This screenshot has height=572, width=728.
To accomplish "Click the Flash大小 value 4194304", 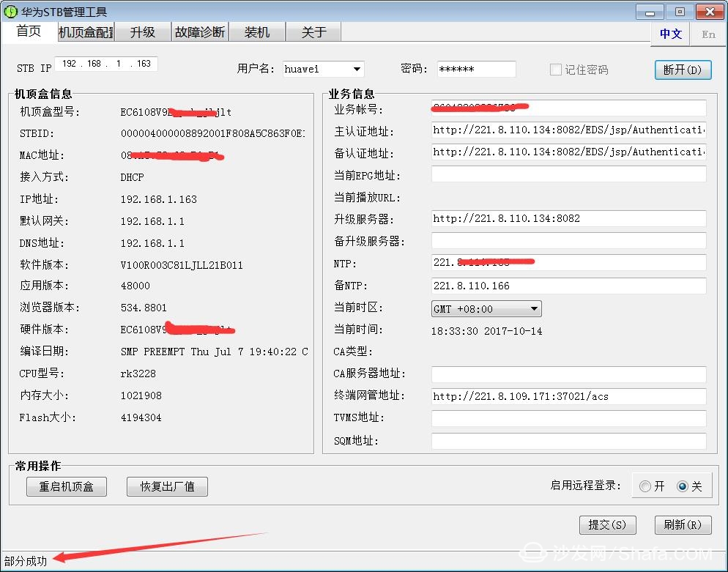I will point(141,418).
